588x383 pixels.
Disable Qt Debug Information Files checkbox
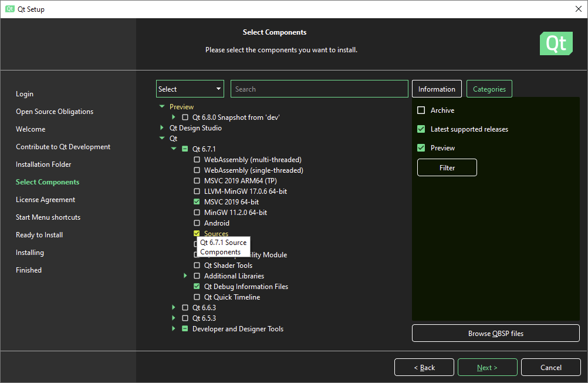pyautogui.click(x=197, y=287)
